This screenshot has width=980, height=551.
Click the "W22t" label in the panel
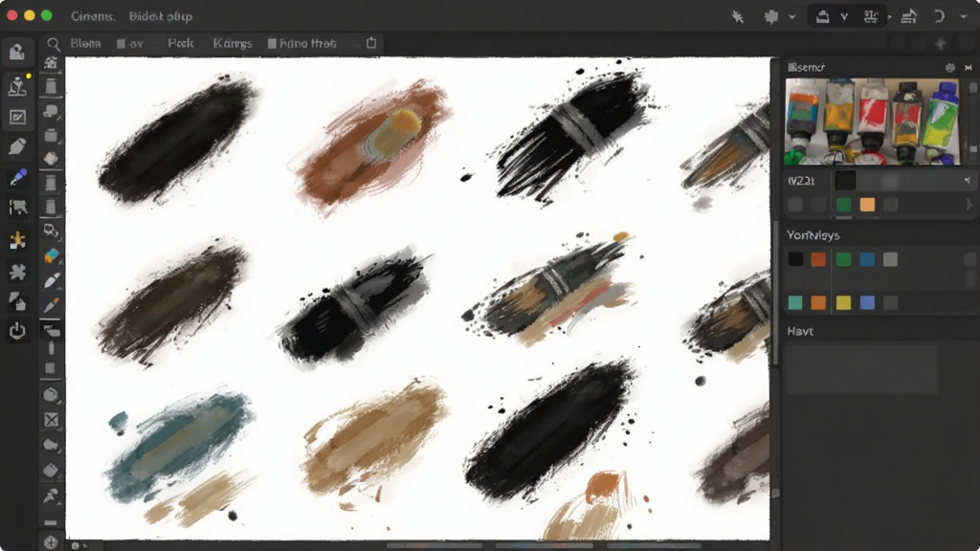(801, 181)
